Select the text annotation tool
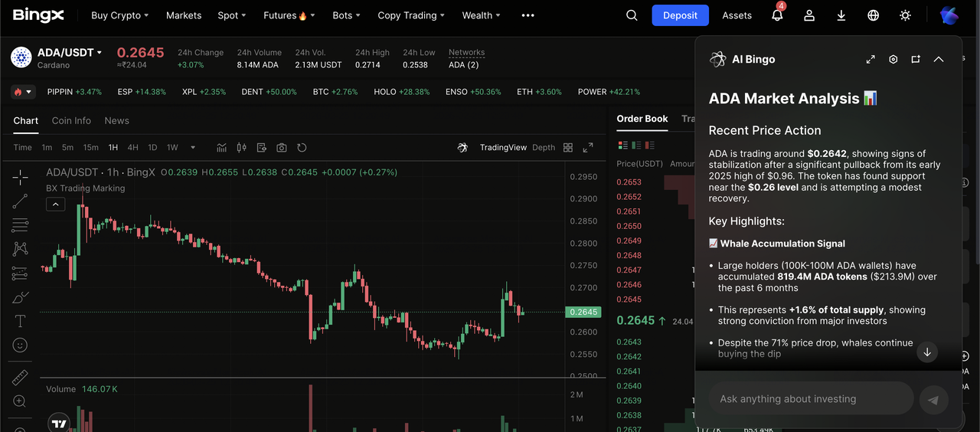Screen dimensions: 980x432 coord(20,321)
